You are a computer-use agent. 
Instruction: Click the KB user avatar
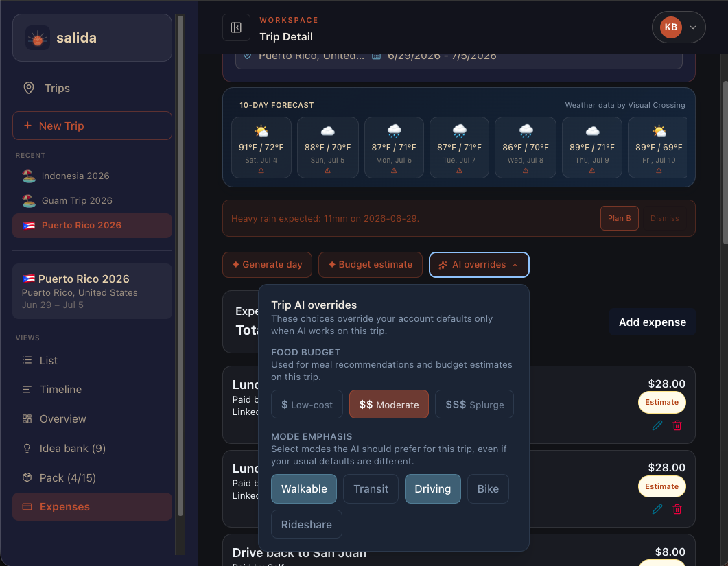click(670, 27)
